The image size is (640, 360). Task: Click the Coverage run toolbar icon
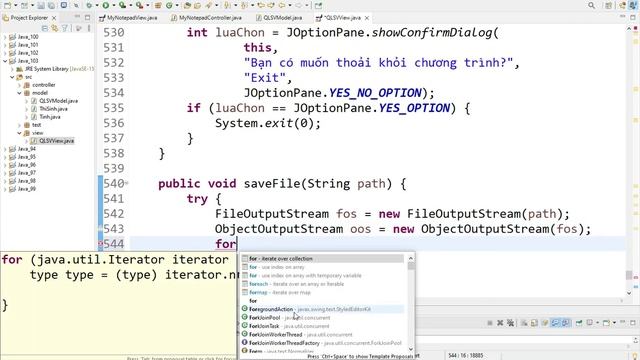pos(122,5)
